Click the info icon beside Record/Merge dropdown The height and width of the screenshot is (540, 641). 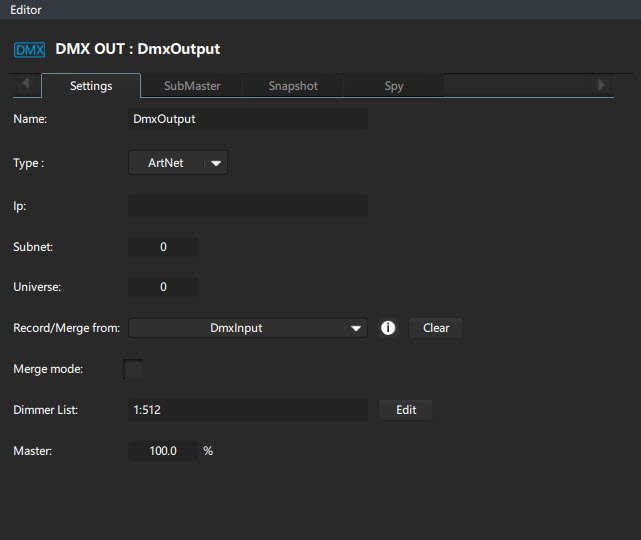[x=389, y=328]
